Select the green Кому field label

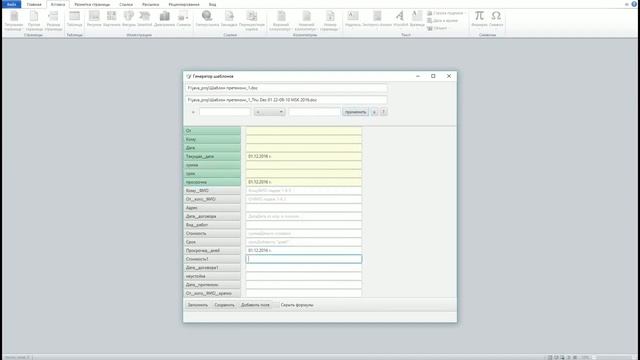pyautogui.click(x=212, y=139)
